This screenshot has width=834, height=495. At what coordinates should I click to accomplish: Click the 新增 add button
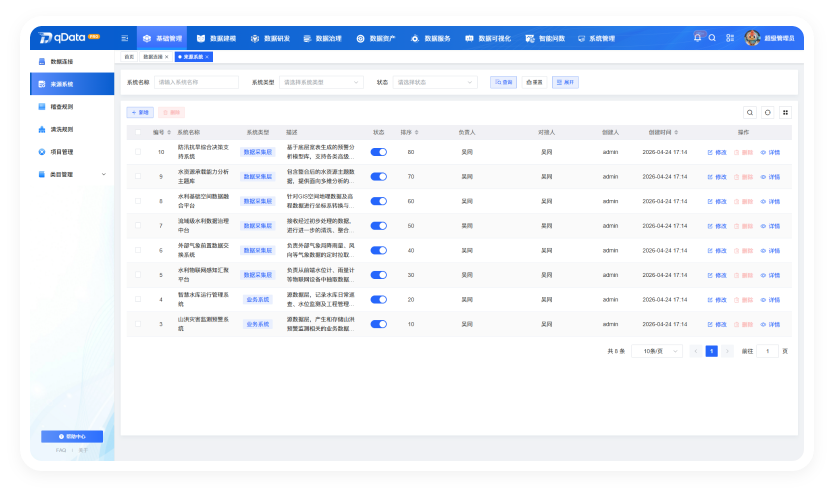[140, 113]
